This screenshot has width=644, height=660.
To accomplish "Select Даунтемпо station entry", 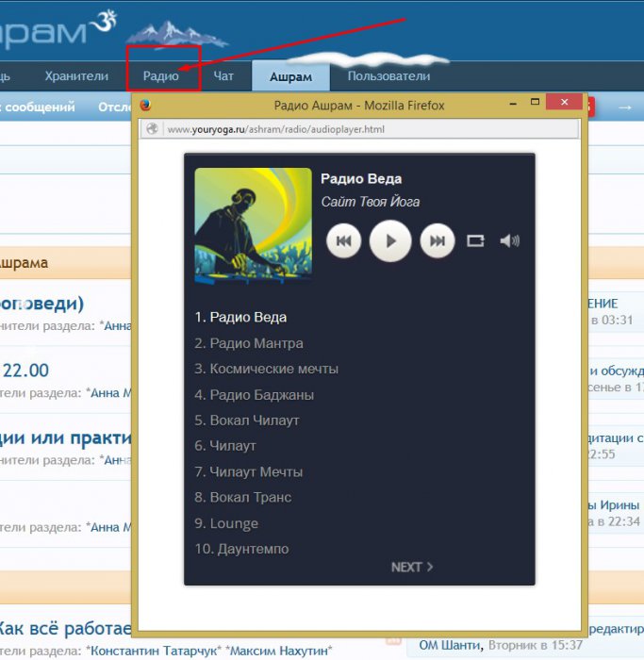I will tap(241, 549).
